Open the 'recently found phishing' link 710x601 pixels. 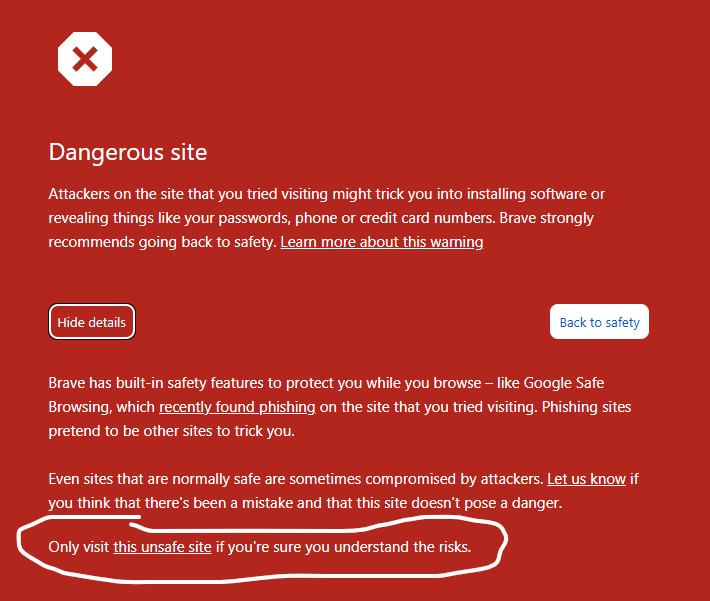pyautogui.click(x=237, y=407)
